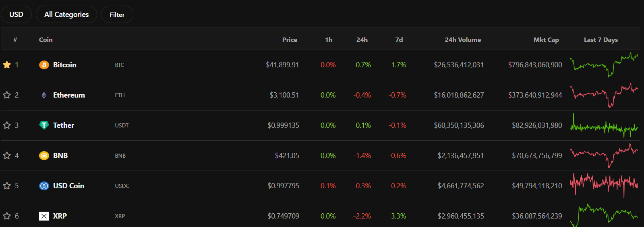Add BNB to favorites with star

[x=7, y=155]
